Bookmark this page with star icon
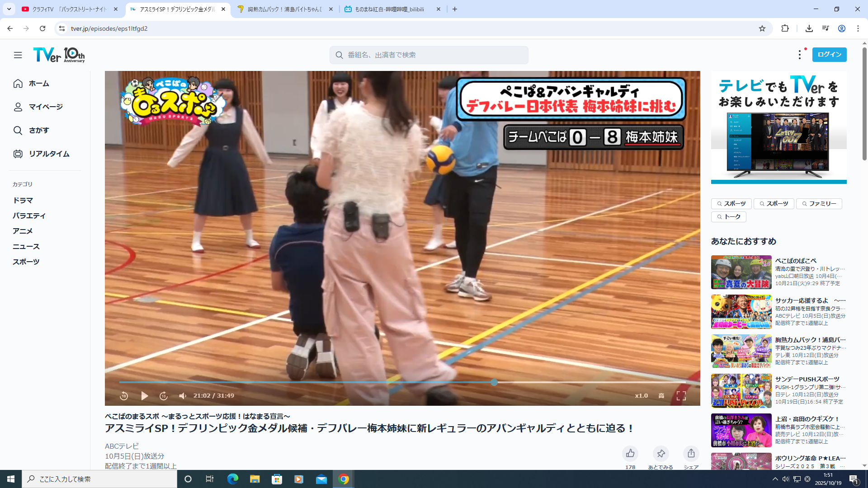 pos(762,28)
